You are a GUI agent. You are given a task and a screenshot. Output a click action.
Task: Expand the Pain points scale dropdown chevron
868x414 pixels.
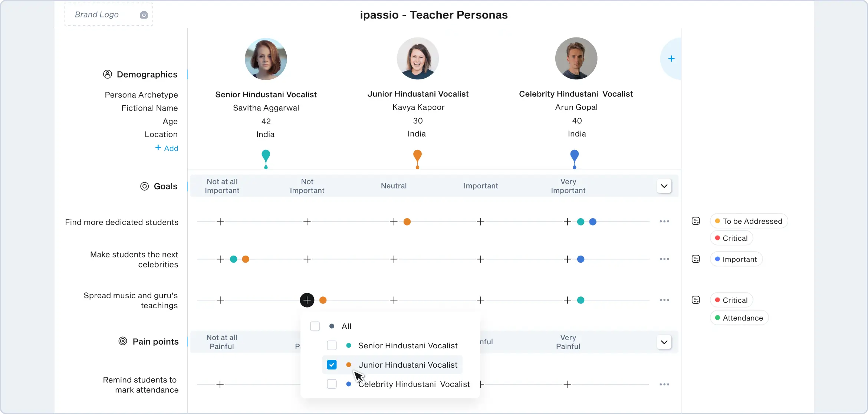tap(664, 342)
